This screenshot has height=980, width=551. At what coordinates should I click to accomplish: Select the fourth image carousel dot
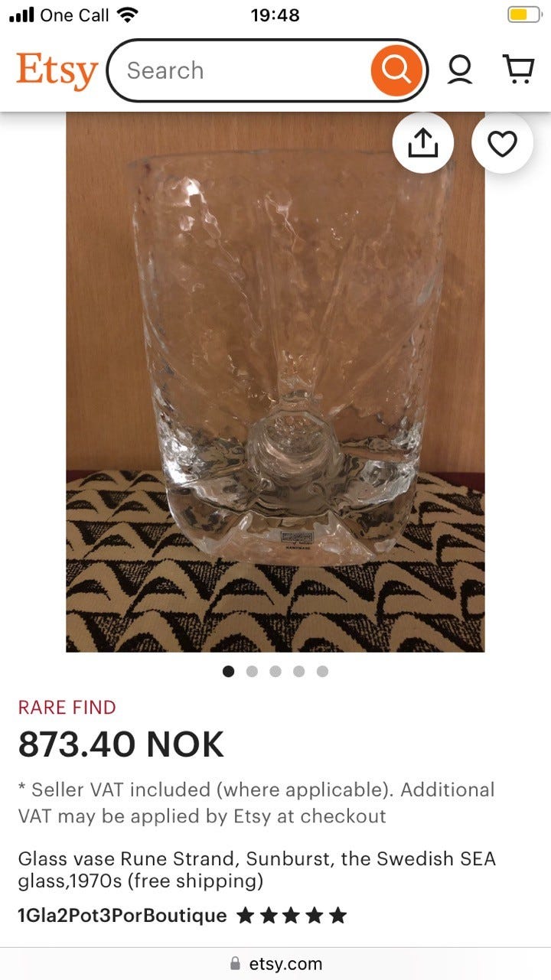click(x=298, y=671)
